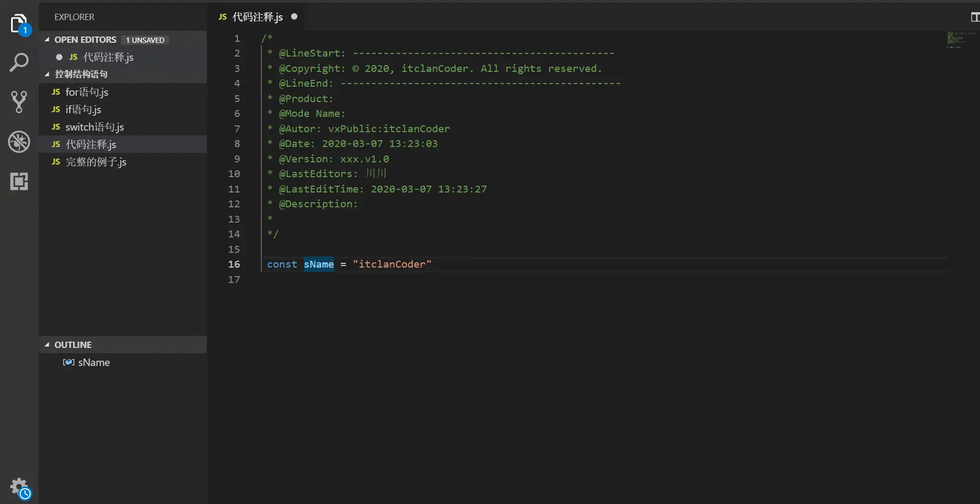
Task: Select 代码注释.js in the folder file tree
Action: [123, 144]
